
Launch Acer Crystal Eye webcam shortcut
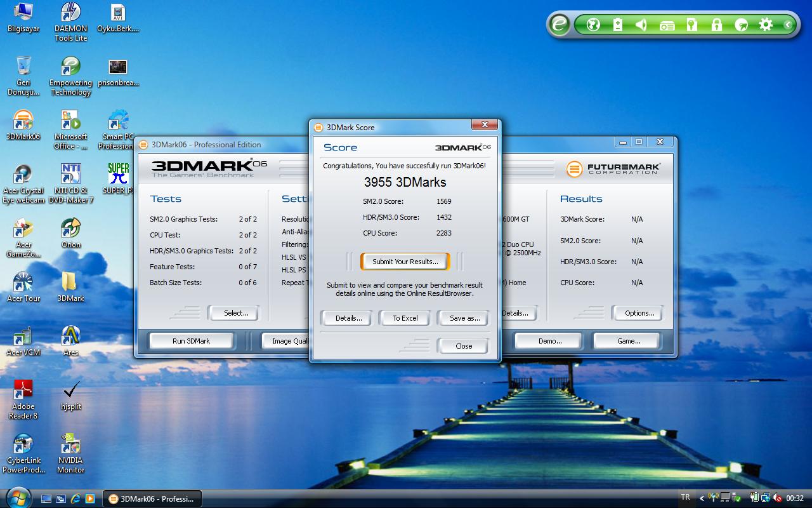pos(23,184)
